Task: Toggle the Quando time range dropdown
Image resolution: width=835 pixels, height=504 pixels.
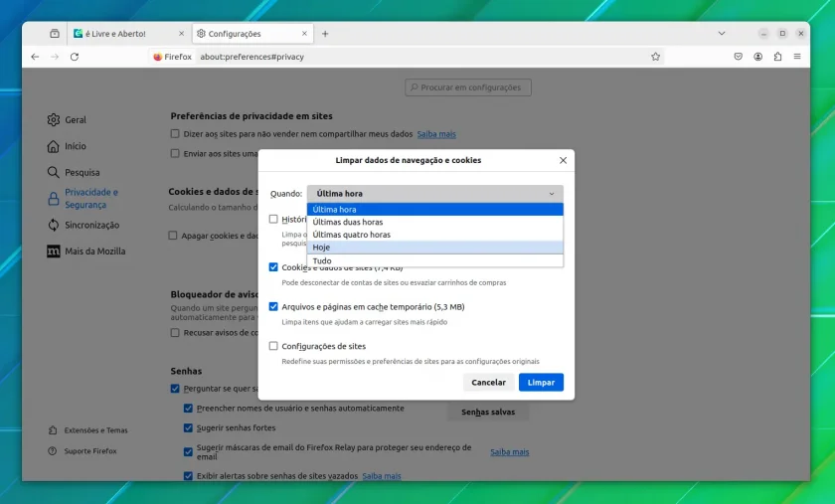Action: click(x=435, y=194)
